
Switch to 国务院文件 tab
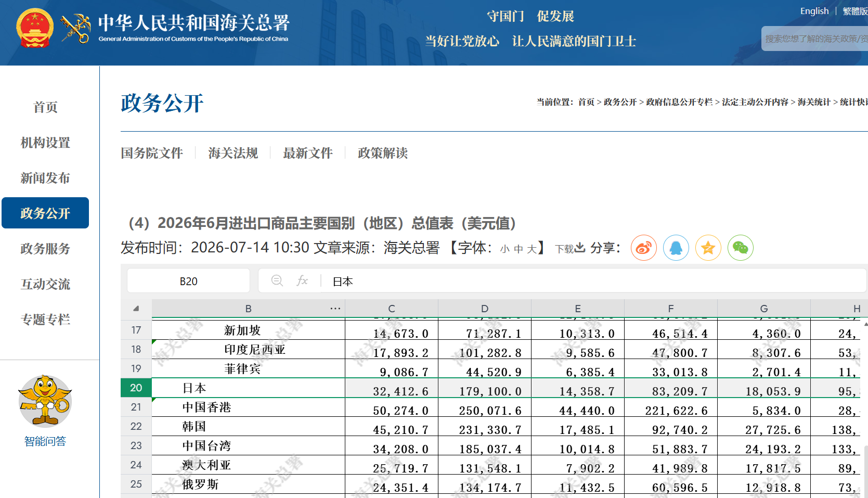[152, 153]
